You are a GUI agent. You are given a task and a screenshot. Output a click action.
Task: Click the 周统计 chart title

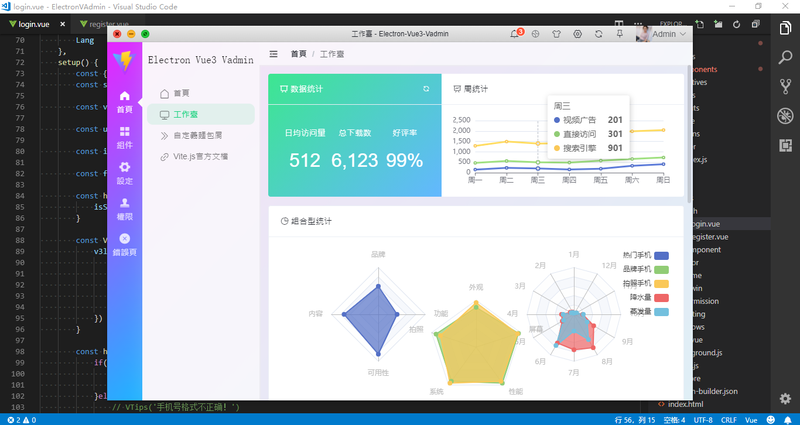click(470, 89)
